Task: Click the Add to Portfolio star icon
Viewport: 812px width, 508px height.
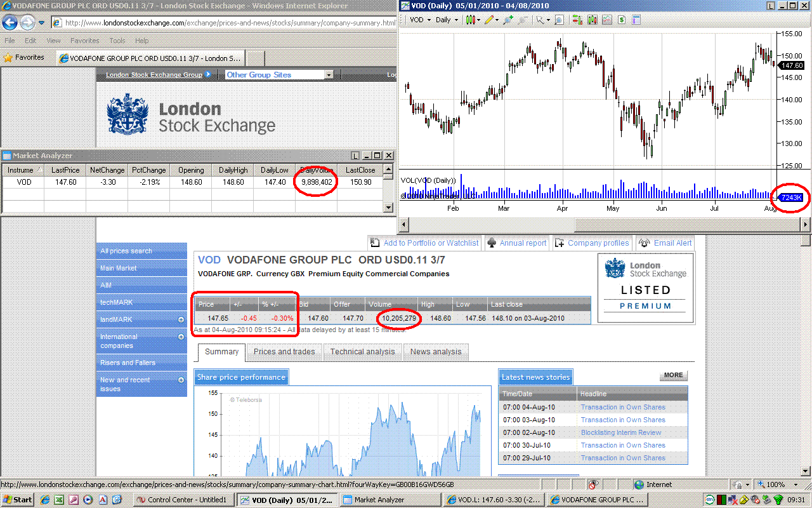Action: tap(376, 243)
